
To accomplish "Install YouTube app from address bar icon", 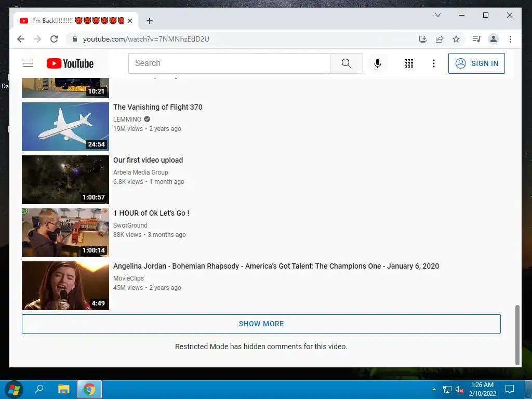I will 423,39.
